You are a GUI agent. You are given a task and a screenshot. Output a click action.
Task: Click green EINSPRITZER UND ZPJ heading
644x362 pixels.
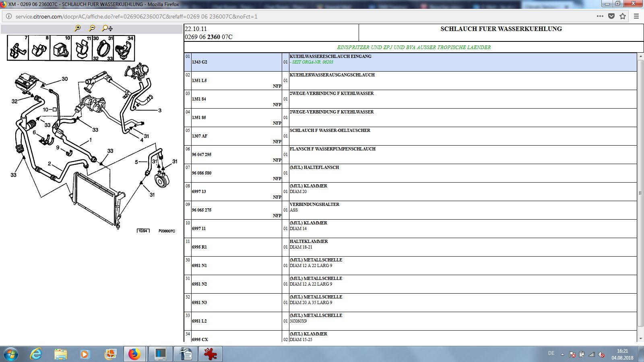tap(414, 47)
